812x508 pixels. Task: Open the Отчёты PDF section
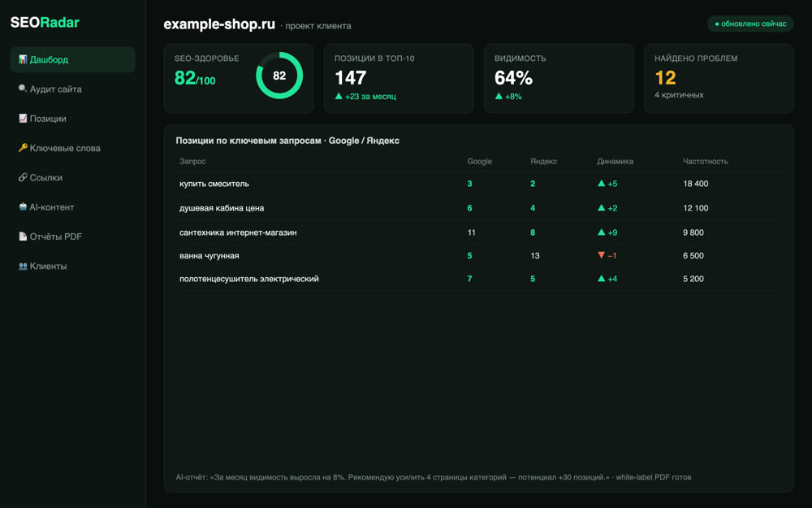[72, 237]
